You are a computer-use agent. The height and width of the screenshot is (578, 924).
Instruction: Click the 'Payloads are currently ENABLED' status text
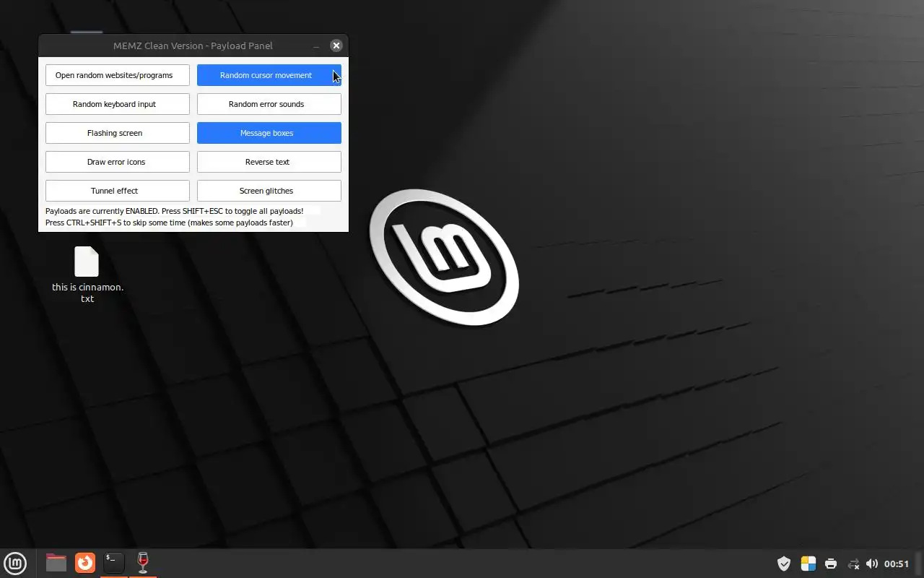coord(174,211)
